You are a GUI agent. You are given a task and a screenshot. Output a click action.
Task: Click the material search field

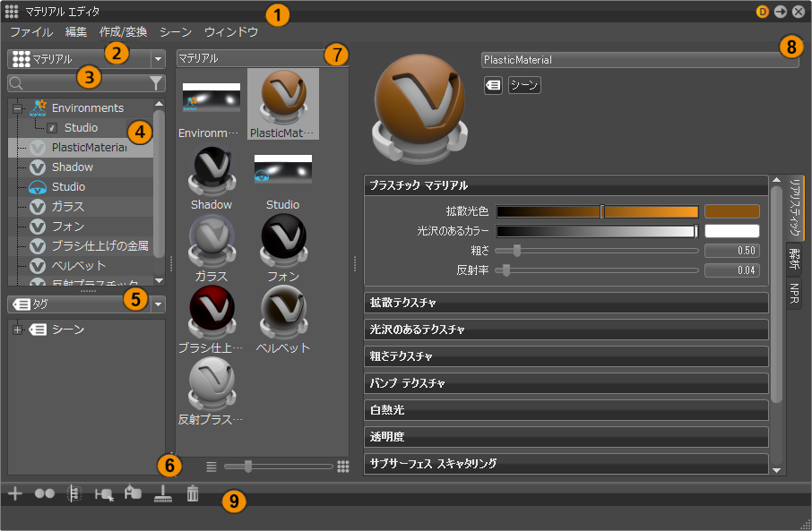(85, 82)
